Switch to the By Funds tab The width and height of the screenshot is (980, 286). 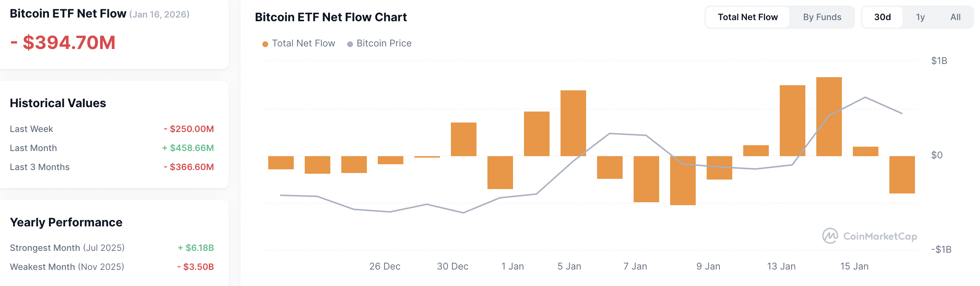click(x=822, y=17)
